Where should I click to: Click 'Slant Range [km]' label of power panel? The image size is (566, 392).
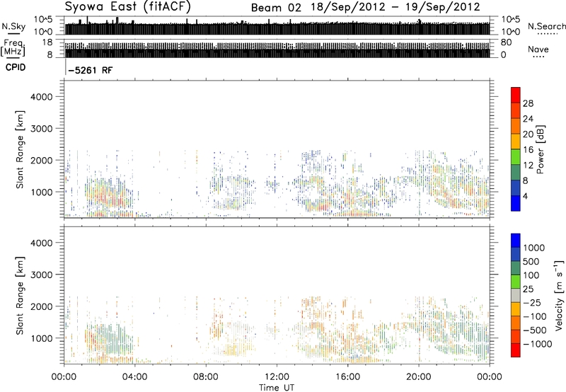pyautogui.click(x=20, y=149)
